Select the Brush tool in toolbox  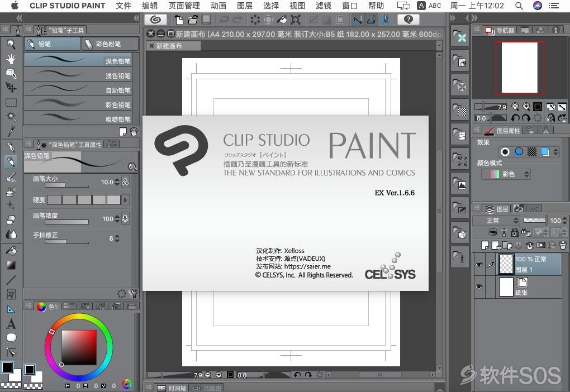click(11, 177)
